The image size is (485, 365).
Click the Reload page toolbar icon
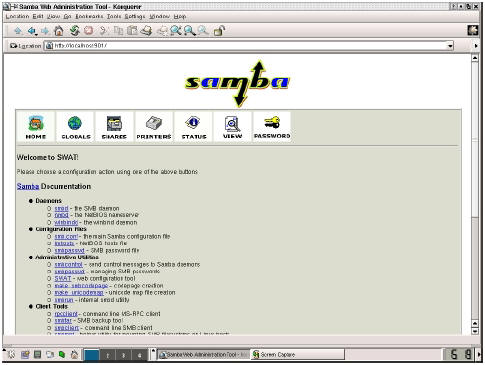click(74, 31)
